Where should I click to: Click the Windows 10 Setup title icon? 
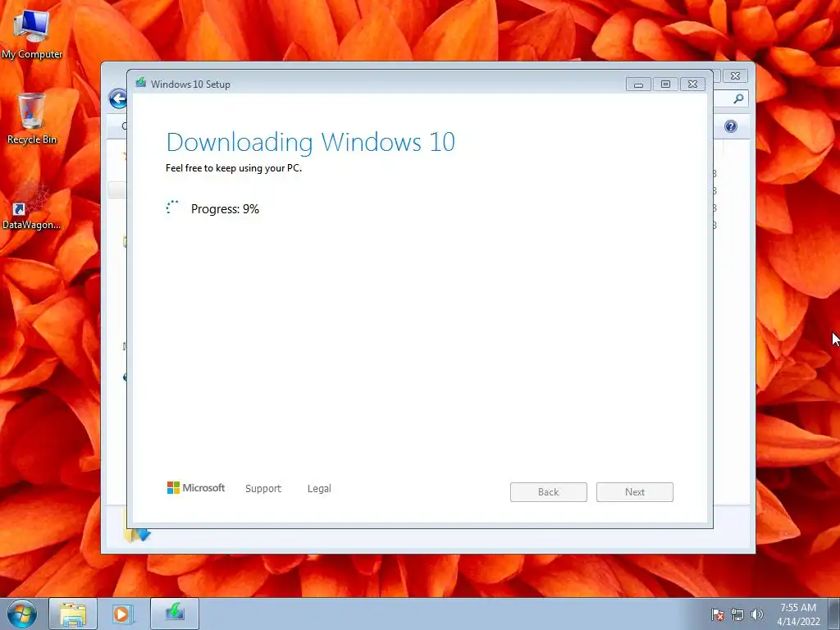(141, 83)
